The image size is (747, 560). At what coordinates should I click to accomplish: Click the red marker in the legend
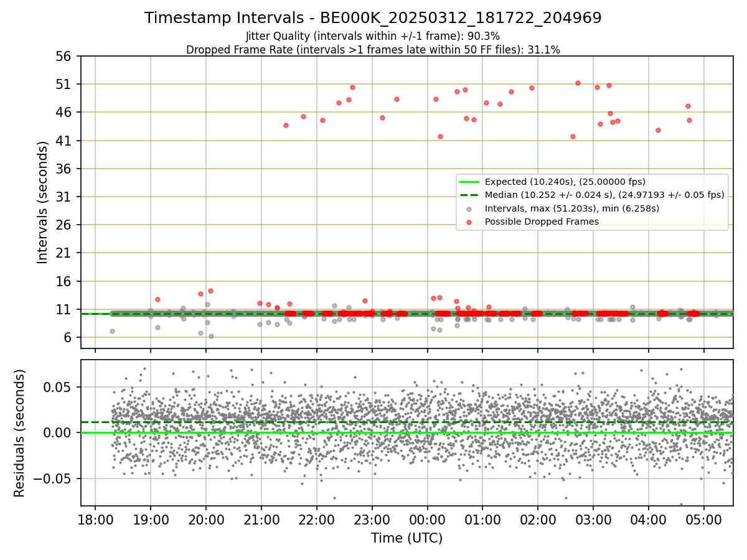click(x=469, y=222)
